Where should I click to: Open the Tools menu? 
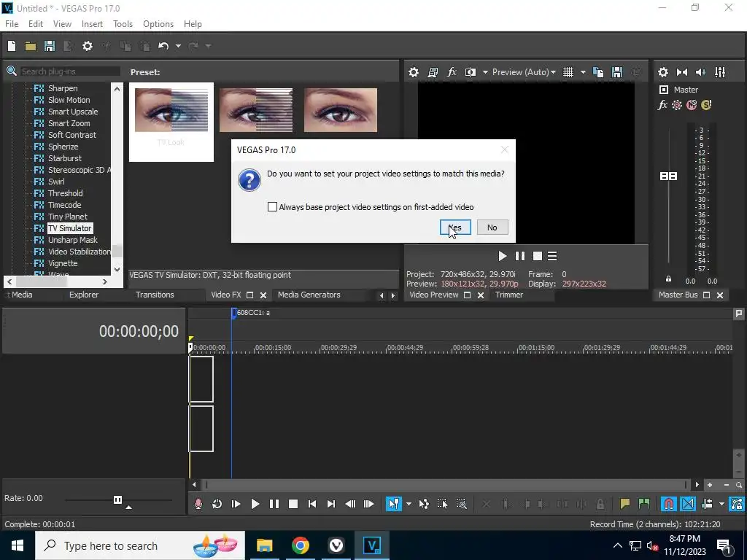pos(123,24)
